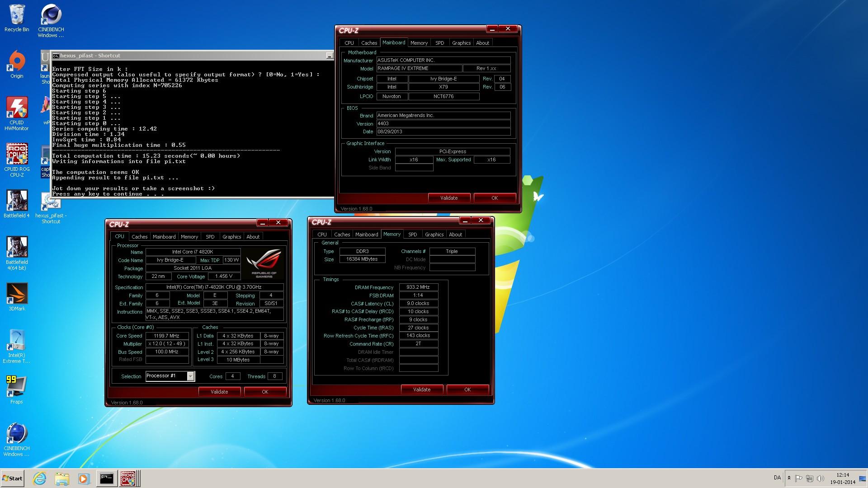Screen dimensions: 868x488
Task: Launch the Origin desktop icon
Action: (17, 64)
